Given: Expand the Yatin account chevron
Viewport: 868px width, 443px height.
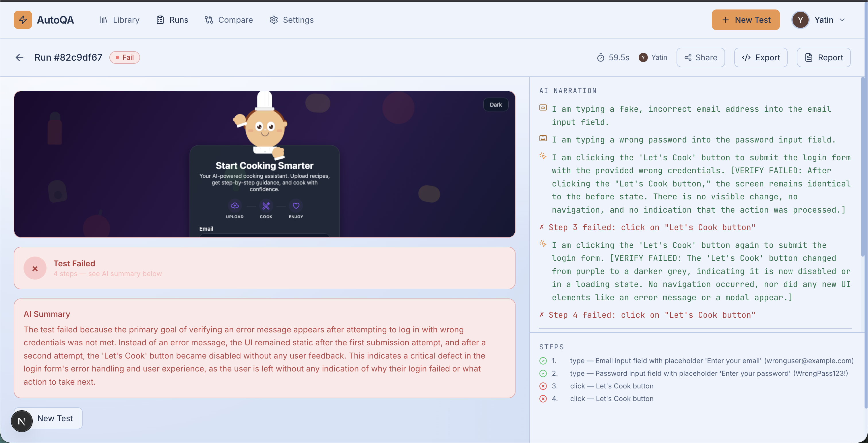Looking at the screenshot, I should pos(842,20).
